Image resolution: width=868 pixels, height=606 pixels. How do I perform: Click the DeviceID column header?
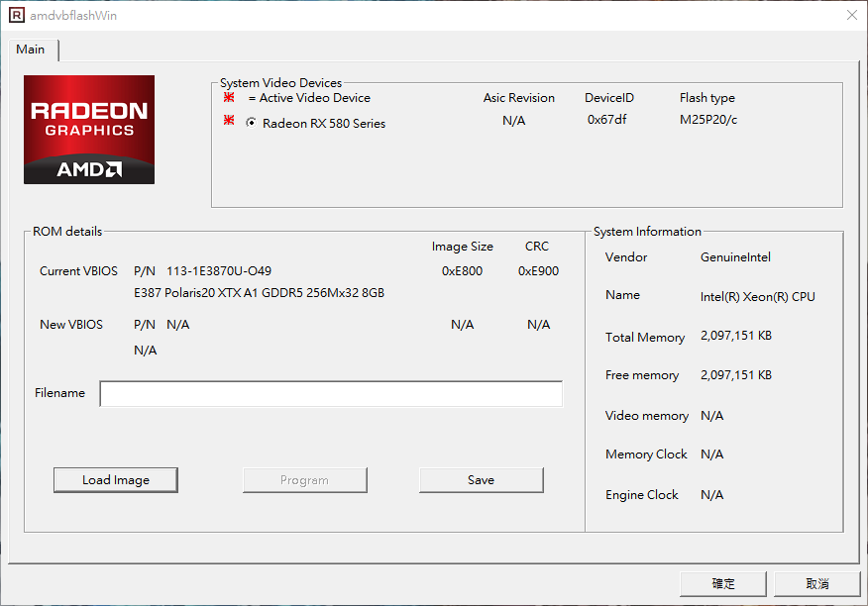tap(609, 98)
